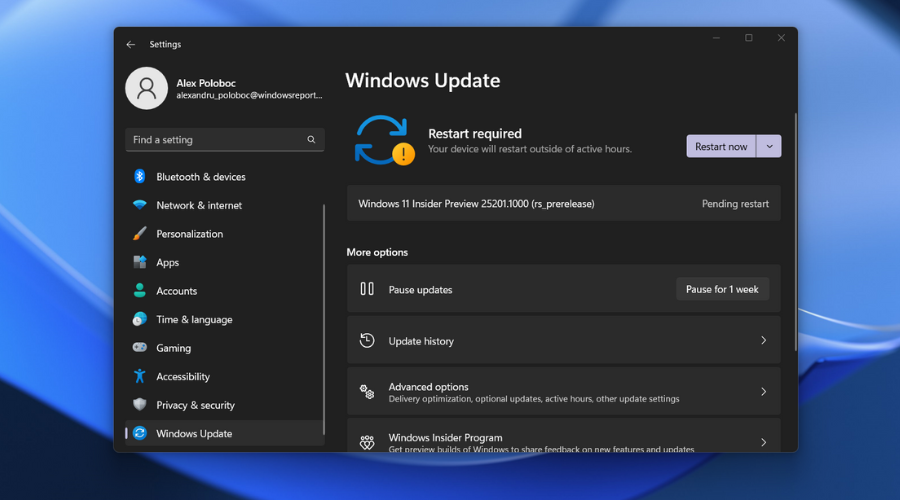Select Accounts in the sidebar
Screen dimensions: 900x500
point(224,290)
